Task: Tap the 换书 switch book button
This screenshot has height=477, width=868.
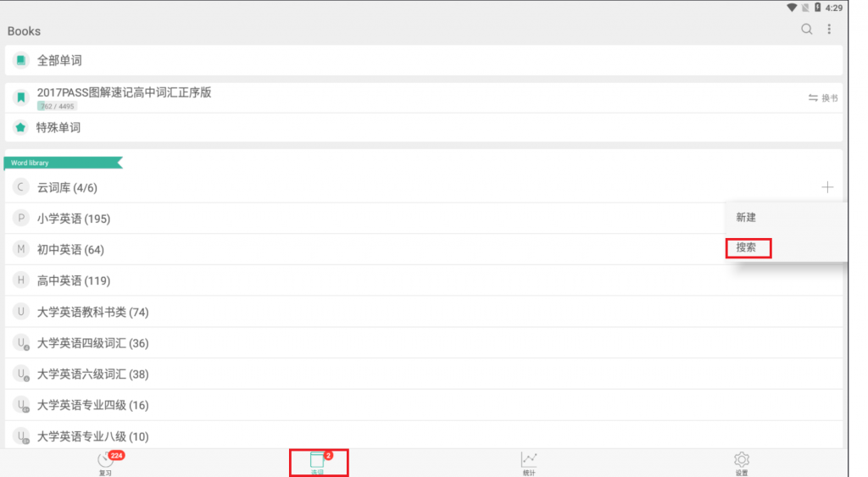Action: point(822,98)
